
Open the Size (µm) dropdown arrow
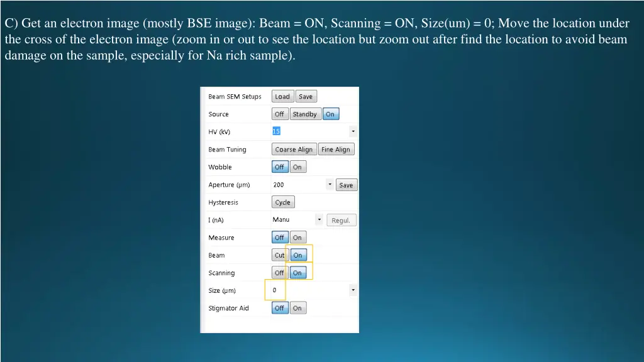click(x=353, y=290)
